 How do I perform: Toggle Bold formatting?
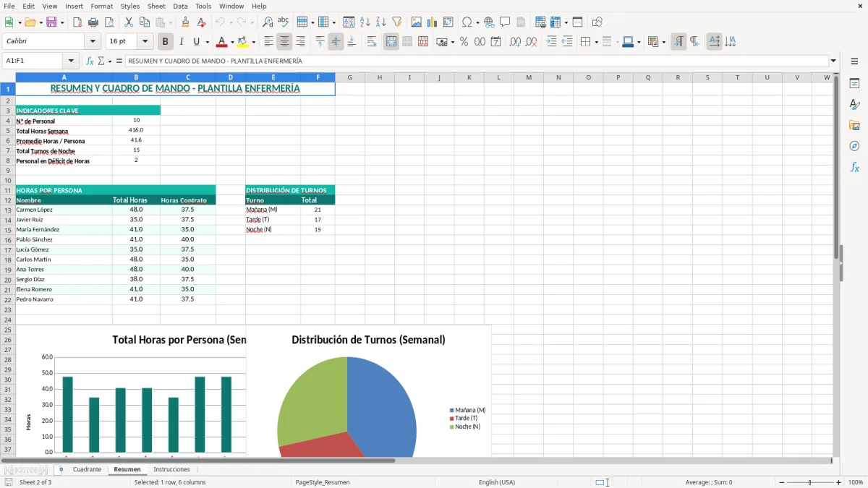click(166, 42)
